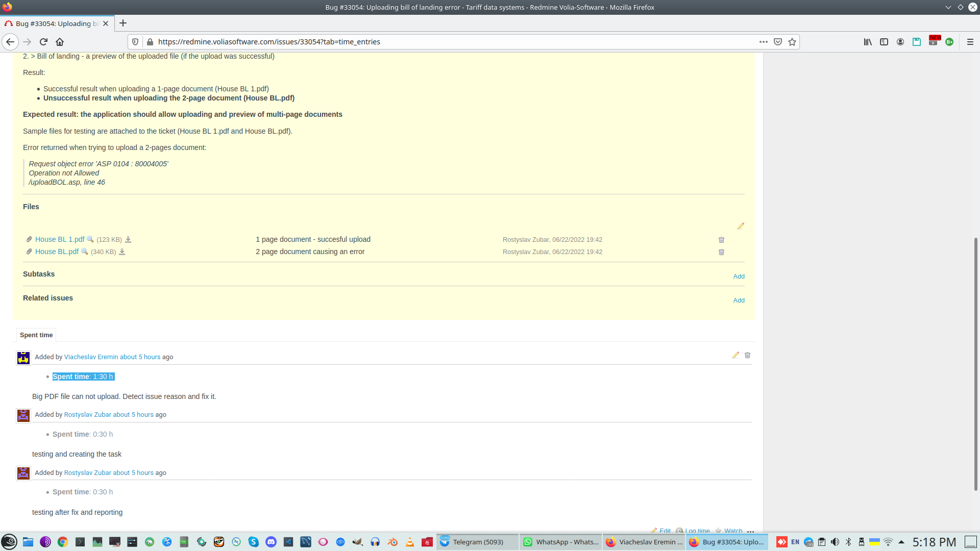The height and width of the screenshot is (551, 980).
Task: Bookmark this page with star icon
Action: [x=792, y=42]
